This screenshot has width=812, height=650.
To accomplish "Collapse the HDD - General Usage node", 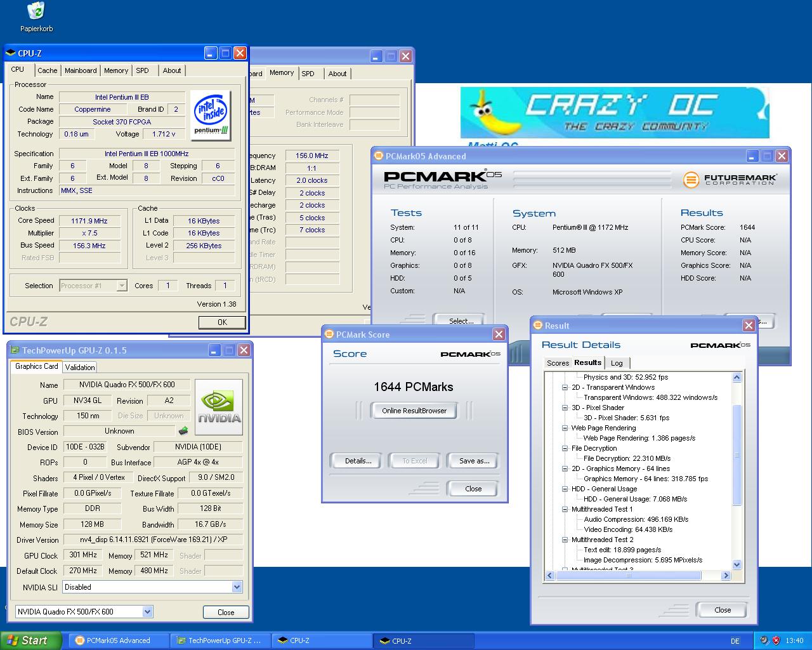I will coord(565,489).
